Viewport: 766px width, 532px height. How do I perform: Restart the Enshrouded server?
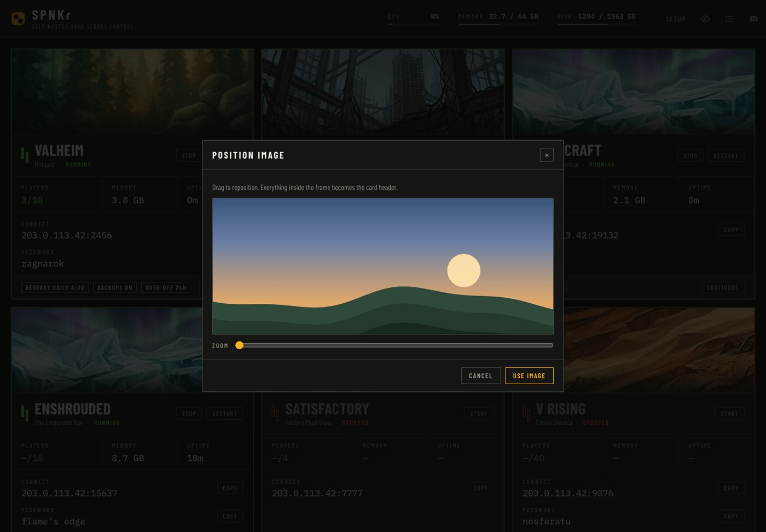click(x=225, y=414)
